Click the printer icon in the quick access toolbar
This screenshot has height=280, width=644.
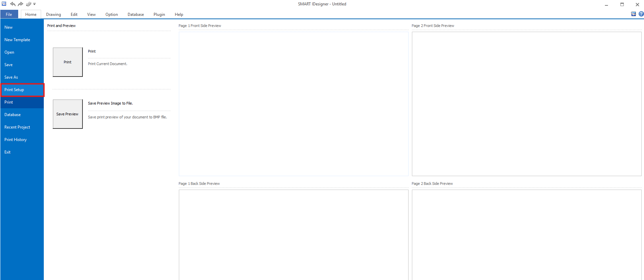(29, 4)
